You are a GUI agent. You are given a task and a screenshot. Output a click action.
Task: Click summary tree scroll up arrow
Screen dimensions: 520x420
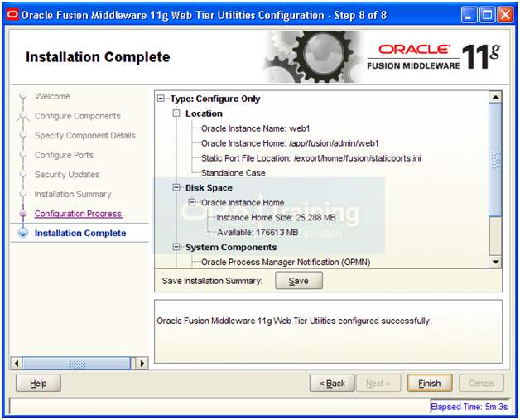click(495, 97)
